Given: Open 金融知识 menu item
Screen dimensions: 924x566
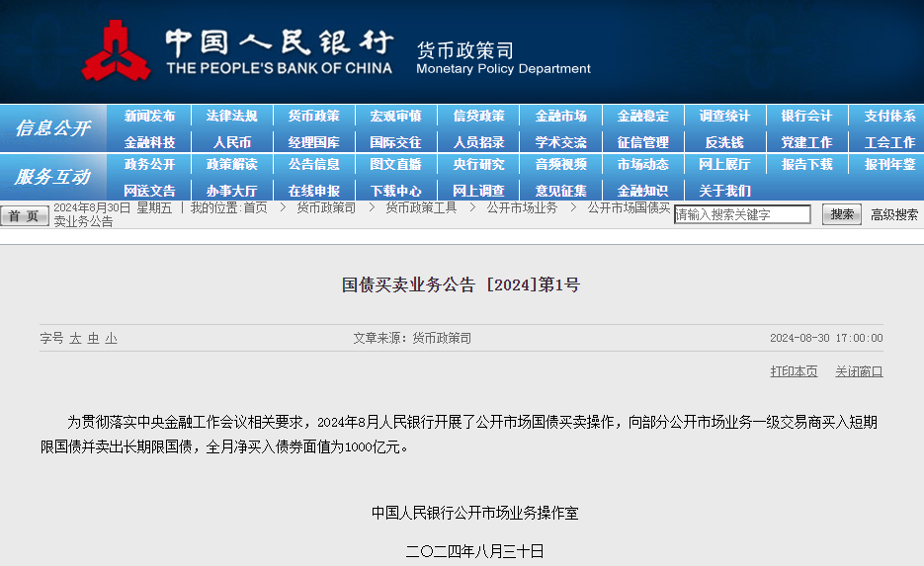Looking at the screenshot, I should point(642,191).
